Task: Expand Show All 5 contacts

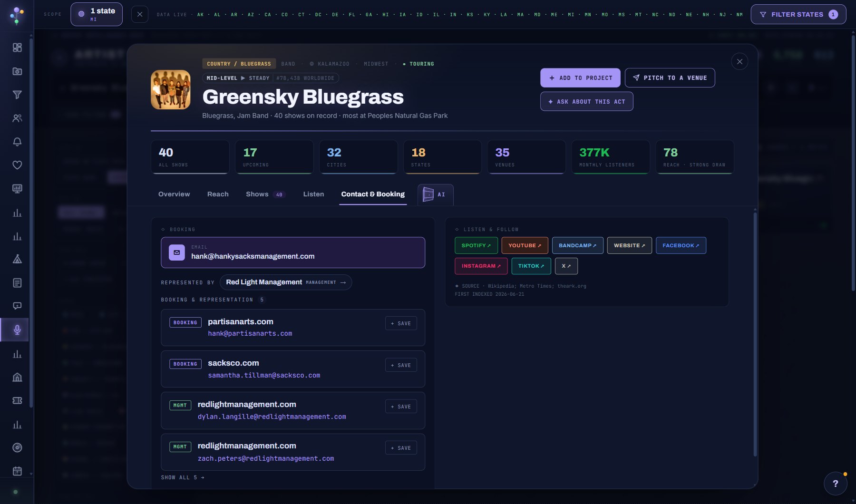Action: [x=183, y=477]
